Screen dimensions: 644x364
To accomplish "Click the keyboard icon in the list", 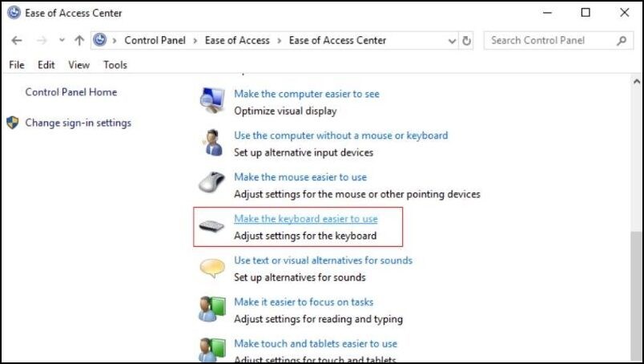I will 212,227.
